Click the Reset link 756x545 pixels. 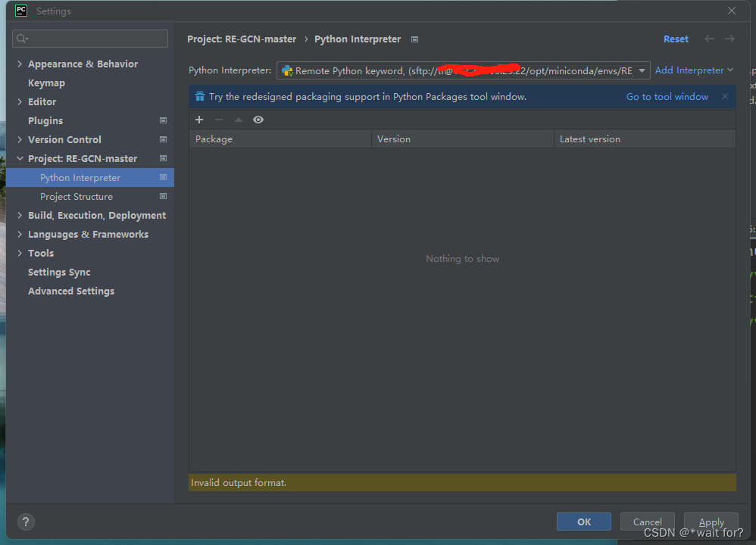tap(676, 39)
